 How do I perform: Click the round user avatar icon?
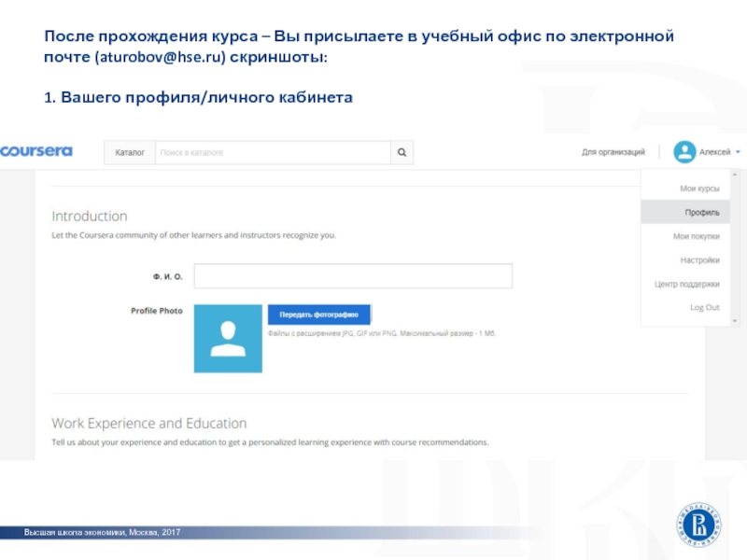click(x=684, y=152)
